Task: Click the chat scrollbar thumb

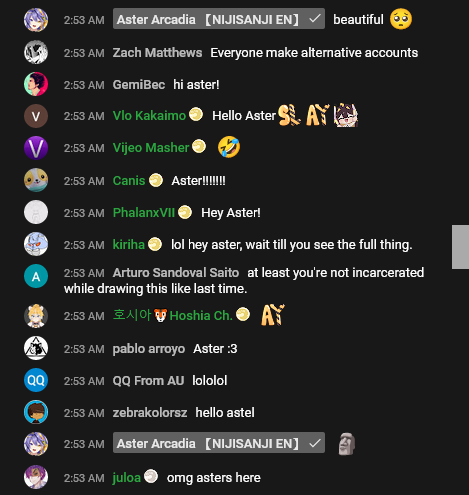Action: pos(460,247)
